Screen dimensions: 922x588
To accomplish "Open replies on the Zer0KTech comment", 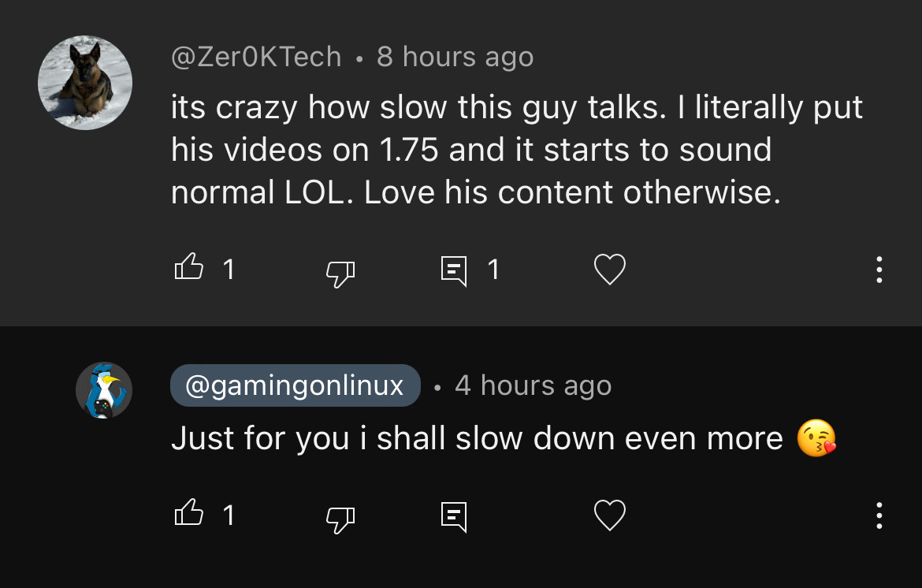I will coord(453,270).
